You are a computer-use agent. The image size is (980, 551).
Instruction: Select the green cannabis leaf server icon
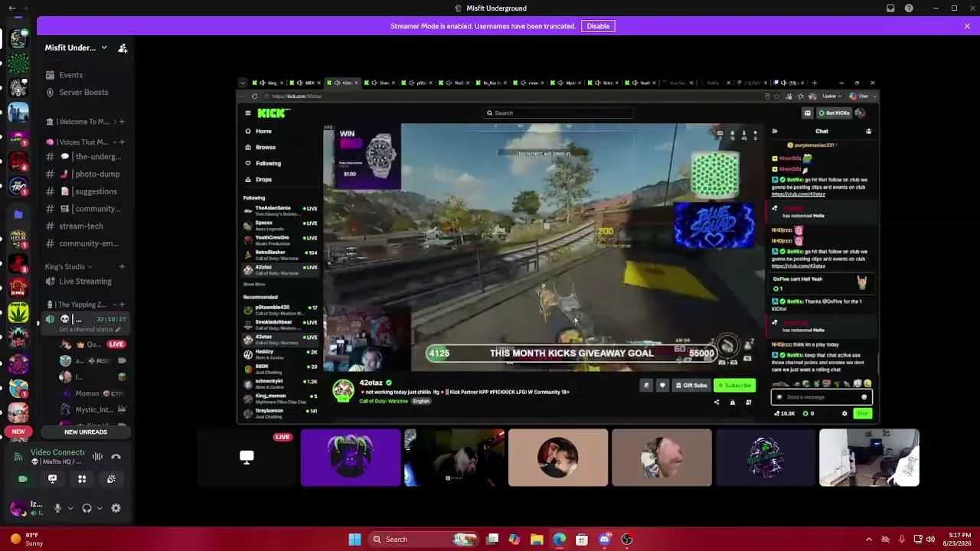click(18, 311)
